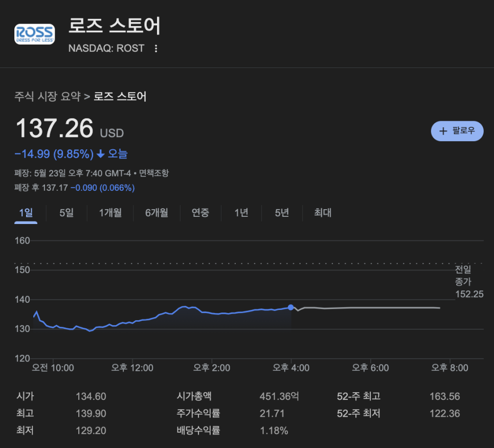
Task: Click the NASDAQ: ROST ticker text
Action: coord(106,48)
